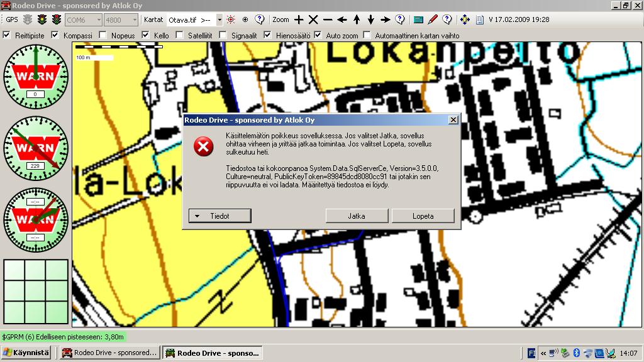Tick Automaattinen kartan vaihto checkbox
This screenshot has height=362, width=644.
coord(368,35)
